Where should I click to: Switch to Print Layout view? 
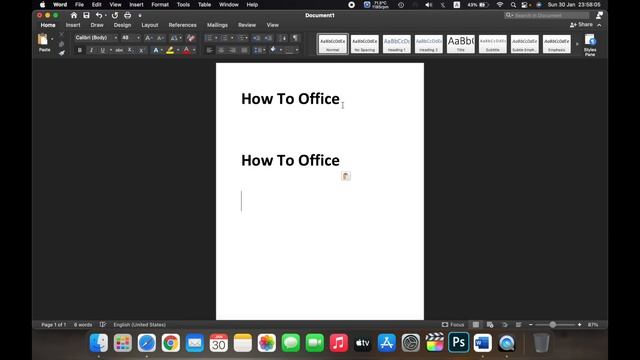click(476, 325)
